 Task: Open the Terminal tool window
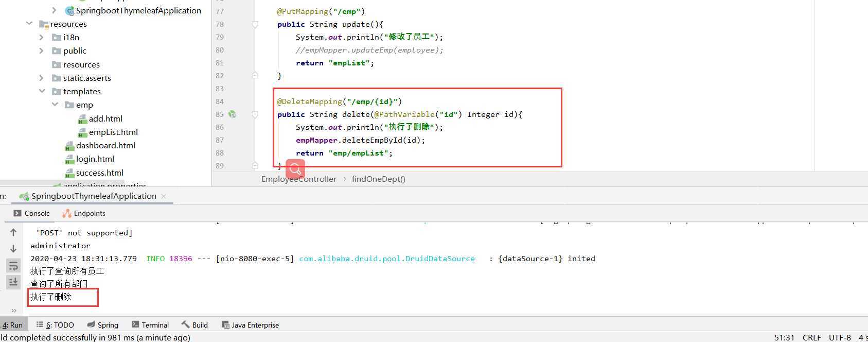point(150,325)
